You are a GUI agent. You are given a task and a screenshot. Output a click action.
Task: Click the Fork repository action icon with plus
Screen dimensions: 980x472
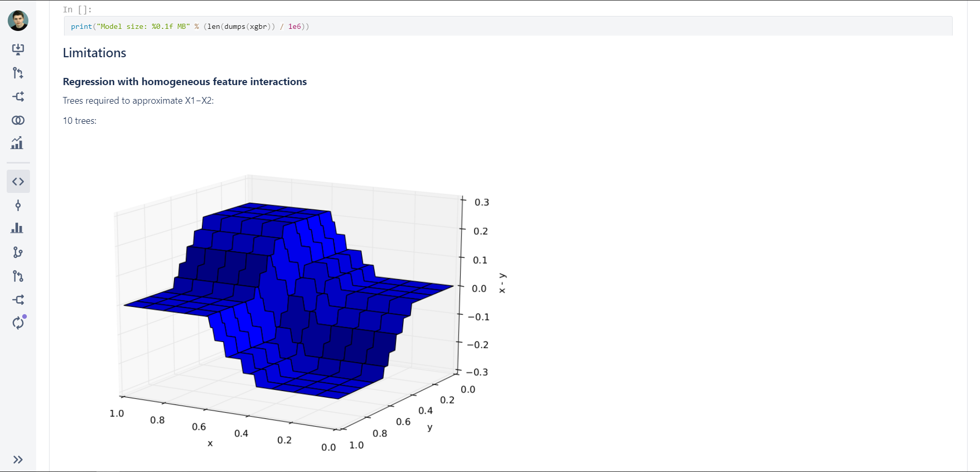click(18, 97)
